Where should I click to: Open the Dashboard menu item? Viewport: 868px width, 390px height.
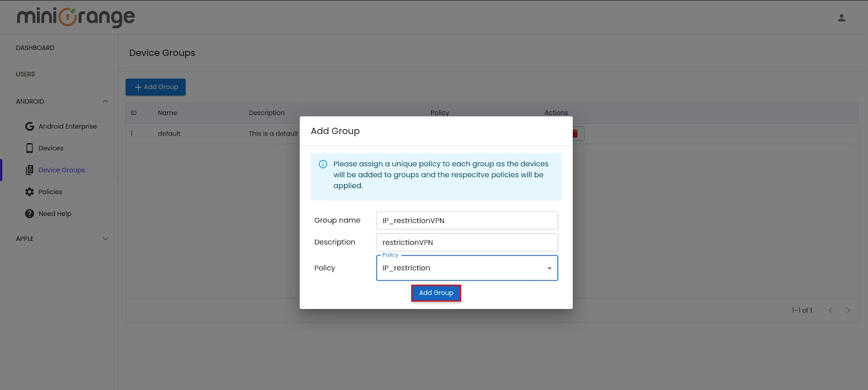[35, 48]
